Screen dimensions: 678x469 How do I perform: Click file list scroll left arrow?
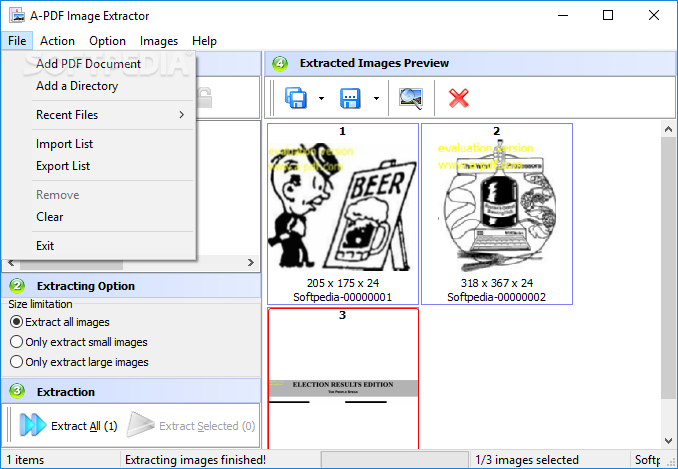pyautogui.click(x=11, y=262)
